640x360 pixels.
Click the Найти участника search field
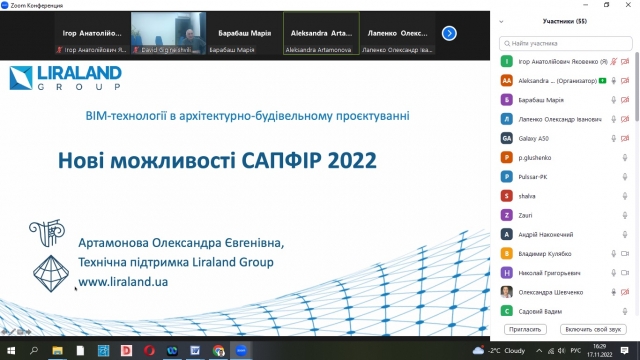click(565, 43)
